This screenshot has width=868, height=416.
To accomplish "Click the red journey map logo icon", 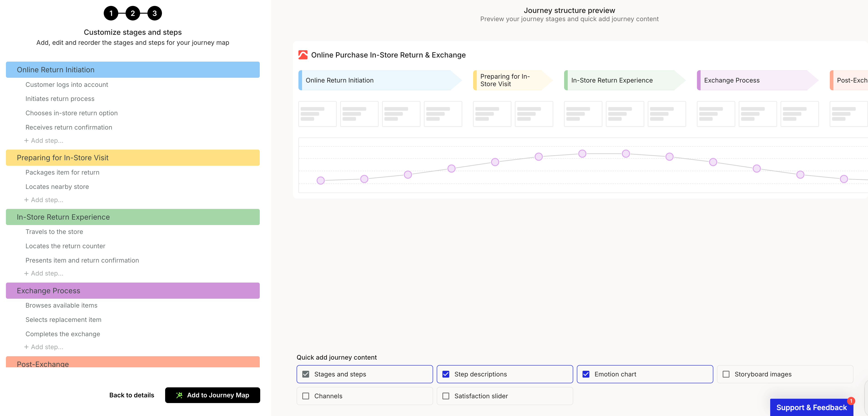I will pyautogui.click(x=303, y=55).
